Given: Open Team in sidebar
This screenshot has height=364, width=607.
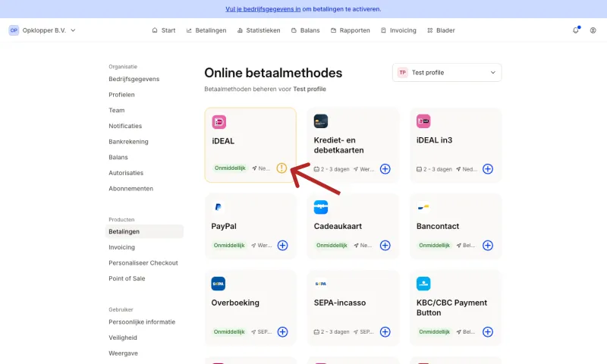Looking at the screenshot, I should click(117, 110).
